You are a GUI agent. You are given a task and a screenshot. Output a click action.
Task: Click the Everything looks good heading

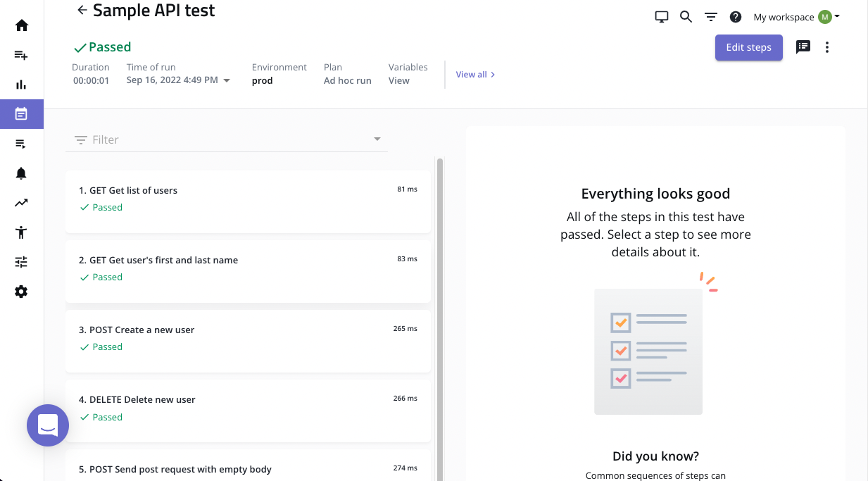[x=655, y=194]
